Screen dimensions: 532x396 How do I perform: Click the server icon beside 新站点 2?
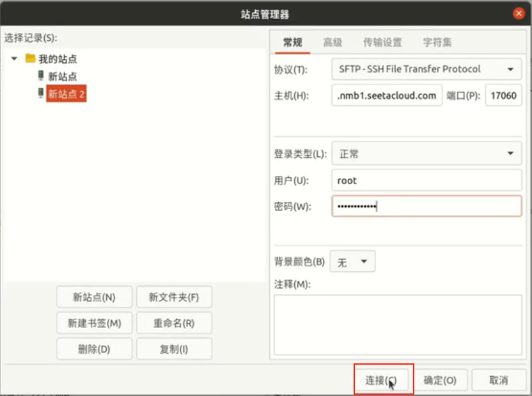point(41,93)
